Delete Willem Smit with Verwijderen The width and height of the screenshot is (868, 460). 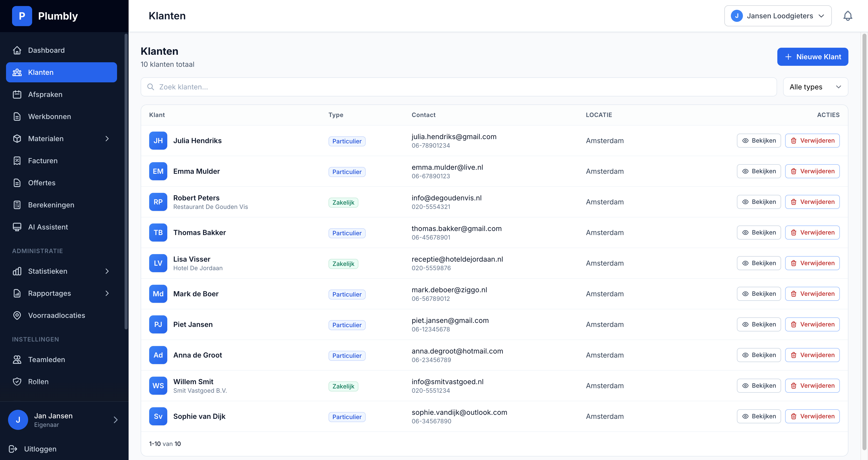click(x=812, y=386)
